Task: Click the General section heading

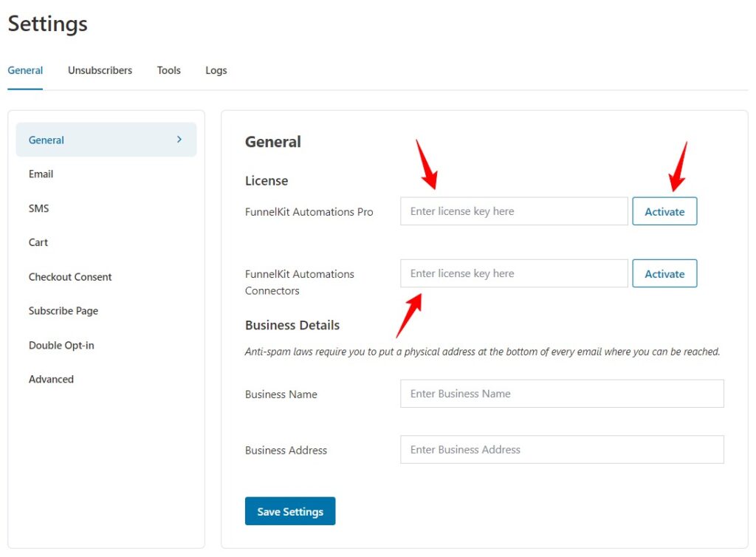Action: (x=273, y=142)
